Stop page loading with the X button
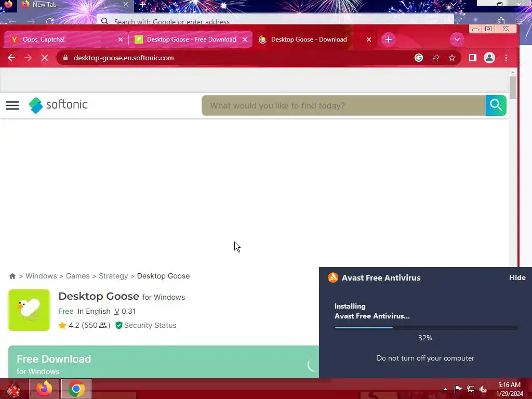Screen dimensions: 532x399 (x=45, y=58)
